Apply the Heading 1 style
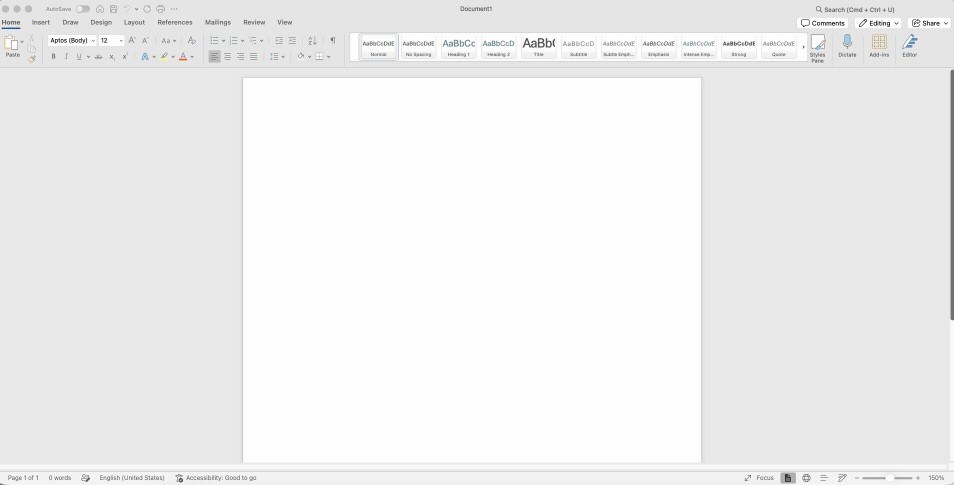Screen dimensions: 954x485 coord(459,46)
